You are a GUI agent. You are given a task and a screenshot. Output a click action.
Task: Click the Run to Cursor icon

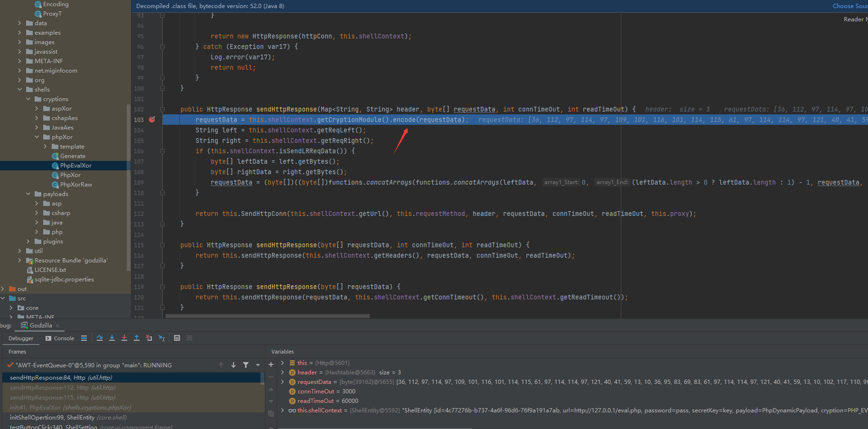click(x=162, y=338)
